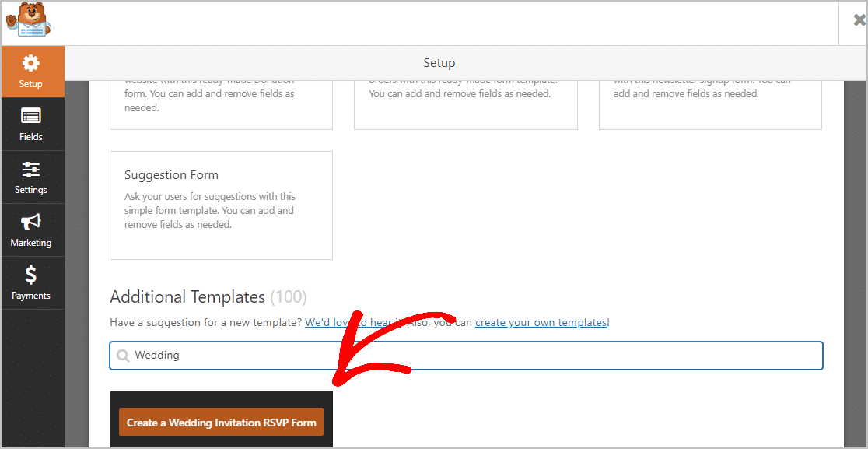The image size is (868, 449).
Task: Open the Marketing panel in the sidebar
Action: pyautogui.click(x=33, y=230)
